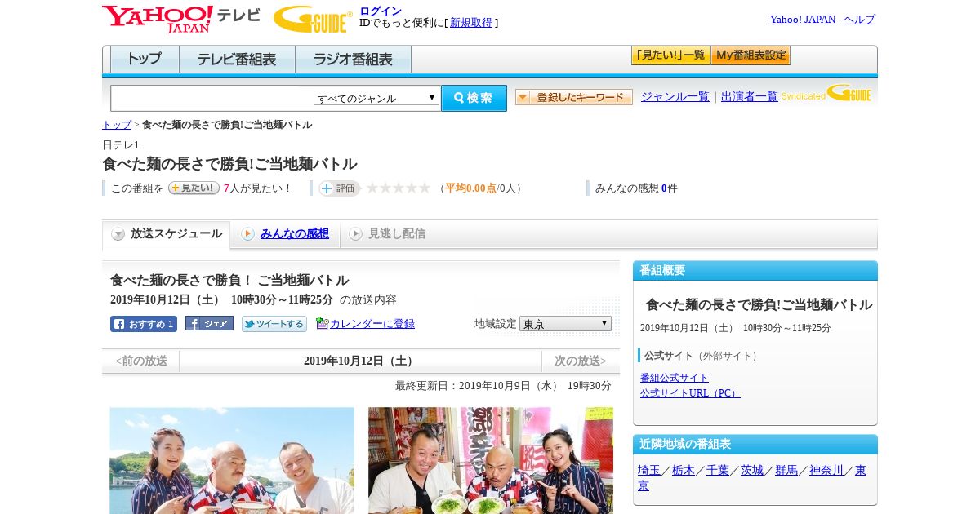Open the ジャンル一覧 link
The width and height of the screenshot is (980, 514).
coord(675,97)
